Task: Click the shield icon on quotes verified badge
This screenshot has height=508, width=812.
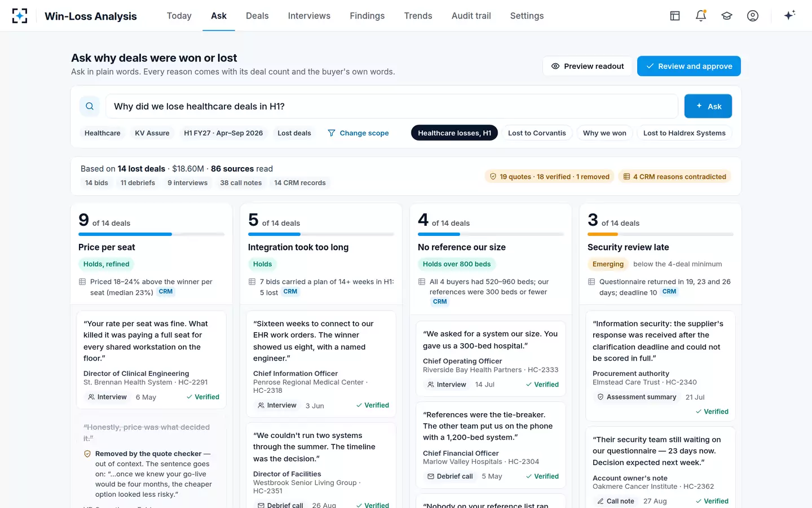Action: (x=493, y=177)
